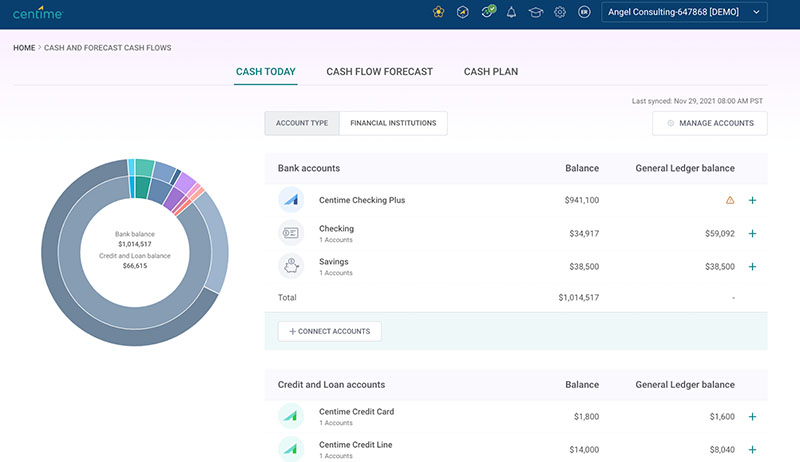Expand the Centime Checking Plus row

coord(752,200)
